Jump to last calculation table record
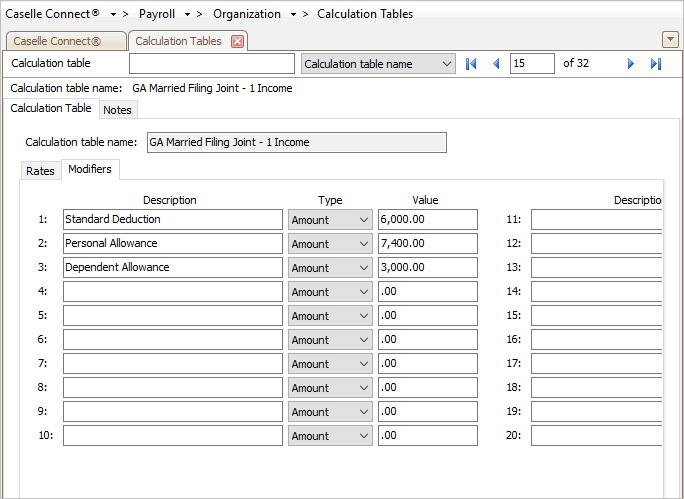This screenshot has height=499, width=684. pyautogui.click(x=656, y=64)
